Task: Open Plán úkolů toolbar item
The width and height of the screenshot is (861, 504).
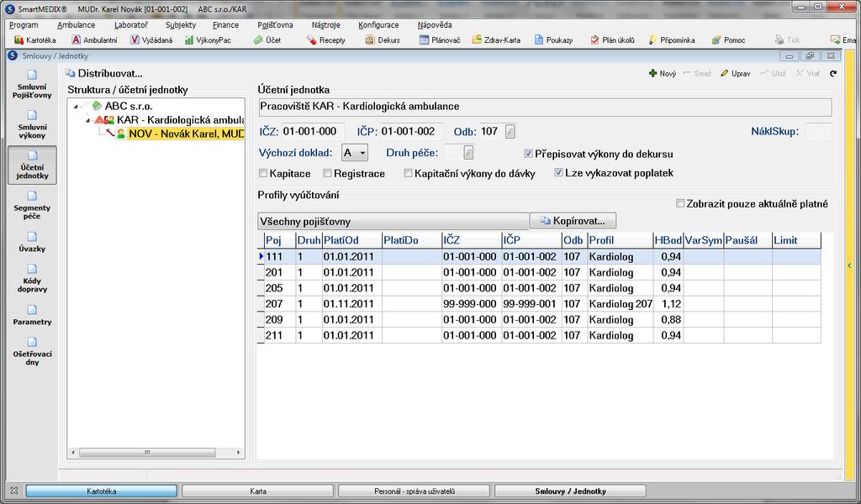Action: (612, 40)
